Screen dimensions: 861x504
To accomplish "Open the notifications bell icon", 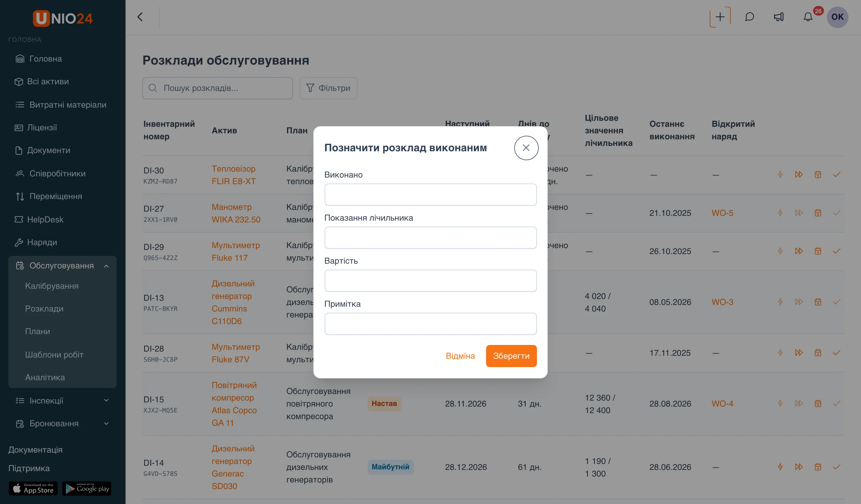I will [808, 17].
